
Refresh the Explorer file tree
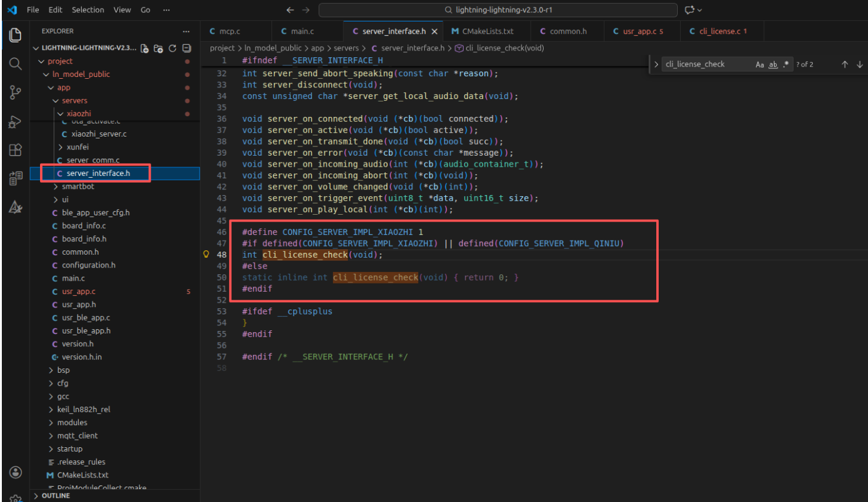pyautogui.click(x=172, y=48)
